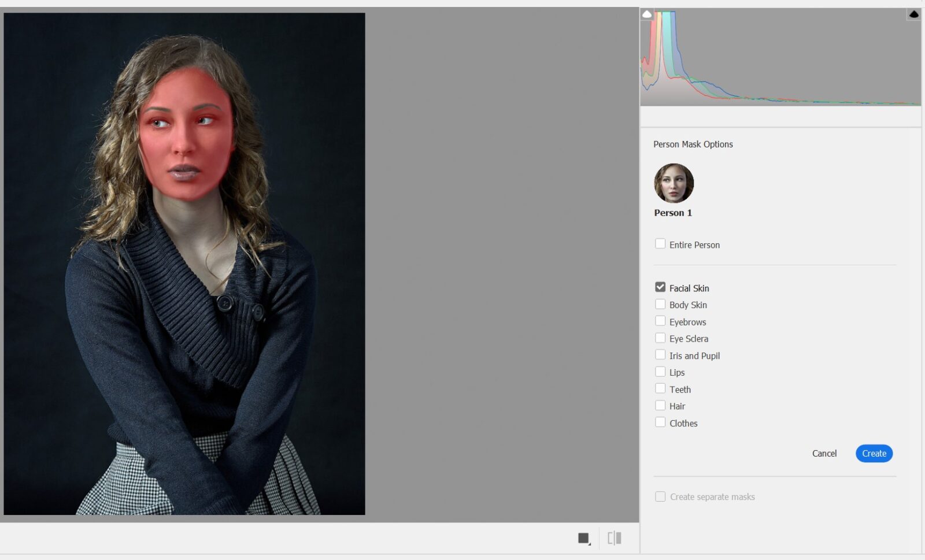Toggle the shadow clipping indicator on the histogram
Screen dimensions: 925x560
click(646, 13)
